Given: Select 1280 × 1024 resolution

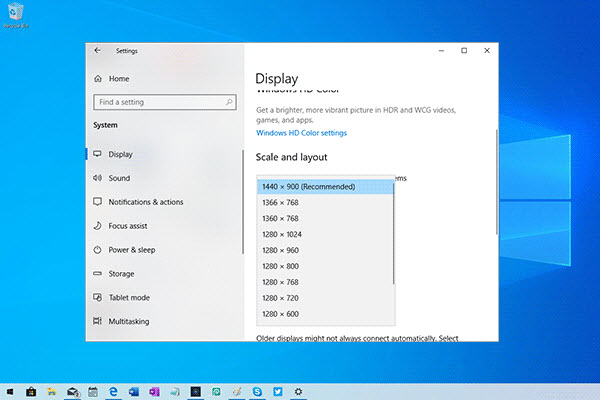Looking at the screenshot, I should [x=325, y=234].
